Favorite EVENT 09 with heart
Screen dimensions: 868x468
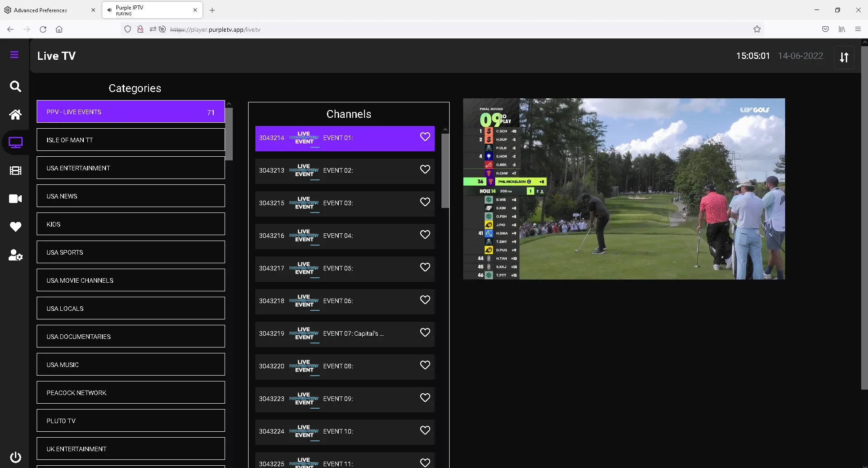425,397
